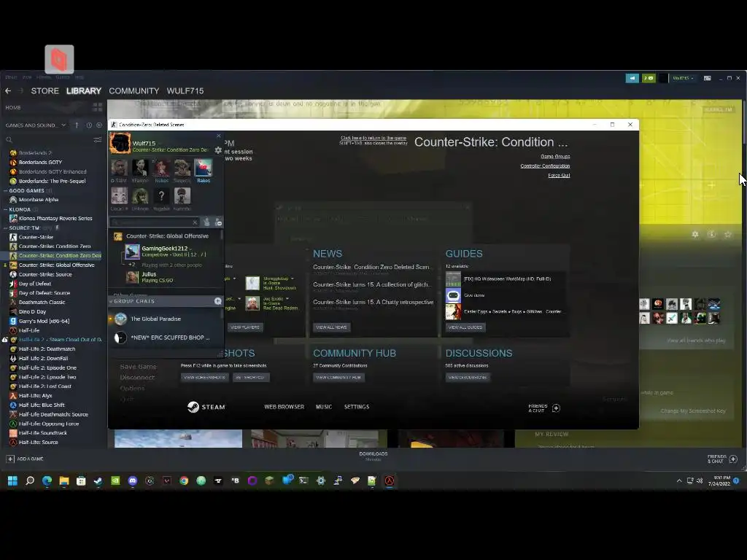Open the advanced library filter sliders icon
This screenshot has width=747, height=560.
click(97, 139)
